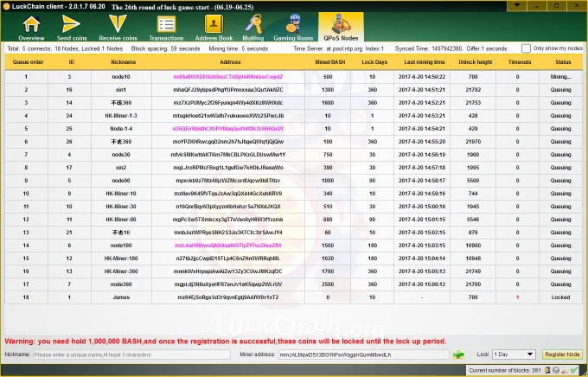Click red timeout value 1 for James
Image resolution: width=588 pixels, height=377 pixels.
tap(517, 297)
